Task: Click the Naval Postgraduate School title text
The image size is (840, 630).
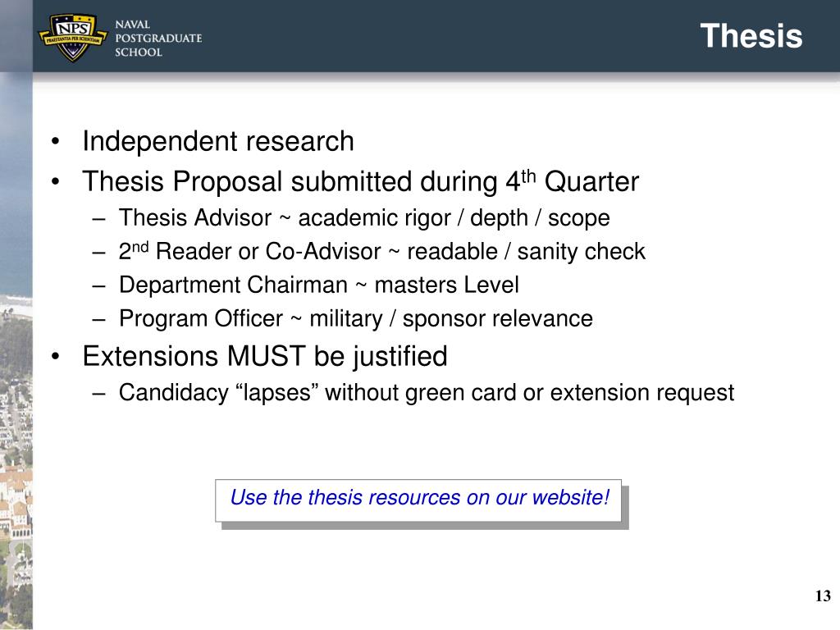Action: coord(158,38)
